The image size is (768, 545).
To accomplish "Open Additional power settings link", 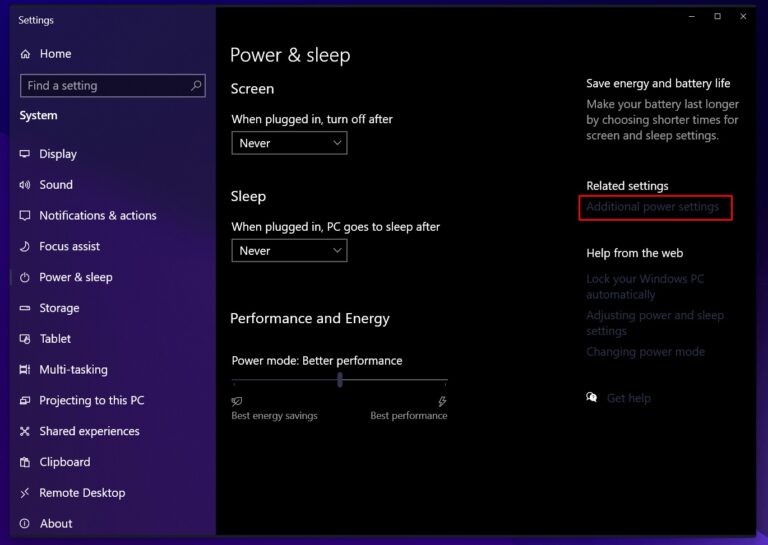I will click(x=652, y=207).
